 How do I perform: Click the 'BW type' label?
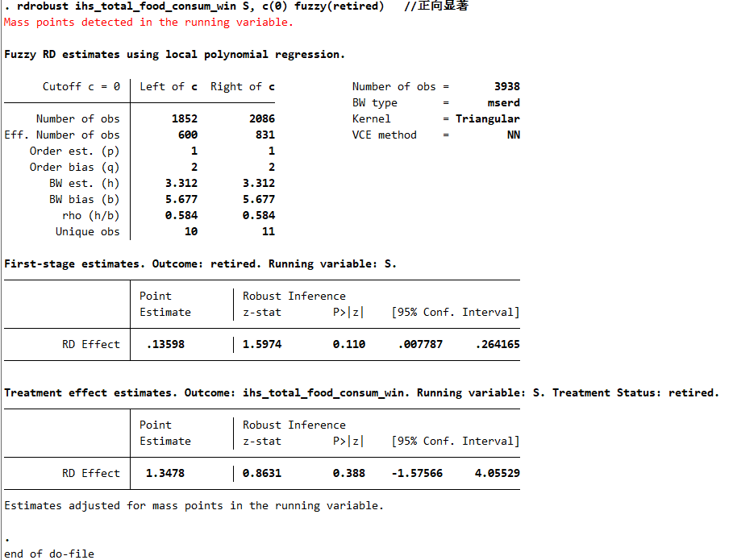375,103
